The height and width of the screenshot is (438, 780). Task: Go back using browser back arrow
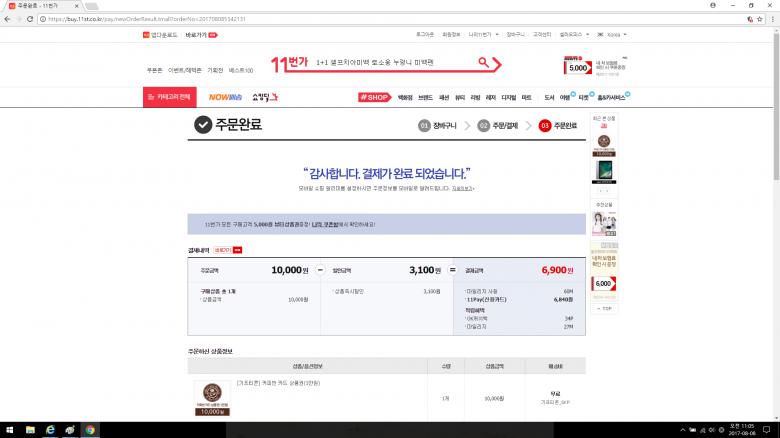point(7,18)
